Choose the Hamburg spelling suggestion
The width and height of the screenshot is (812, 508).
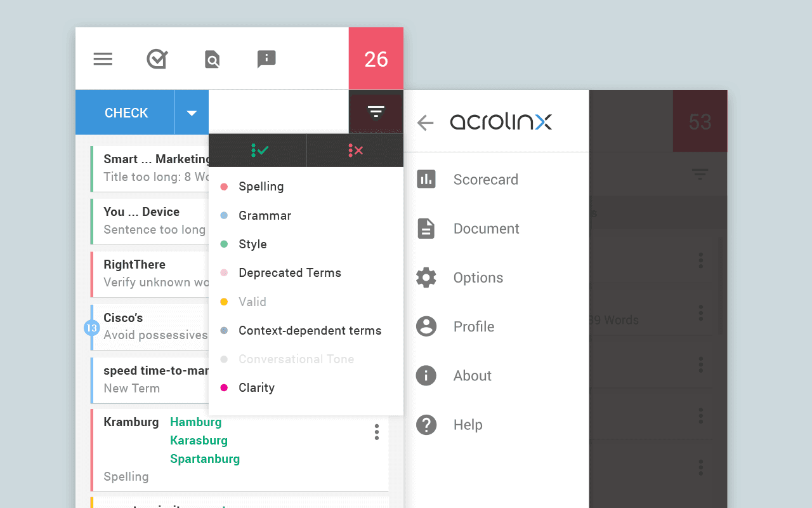tap(195, 422)
